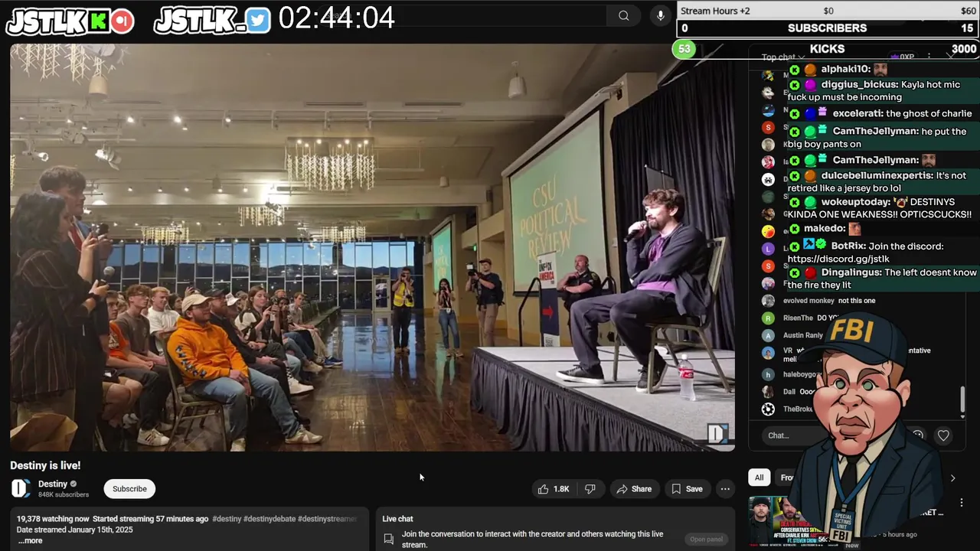Open live chat three-dot options
This screenshot has height=551, width=980.
929,57
